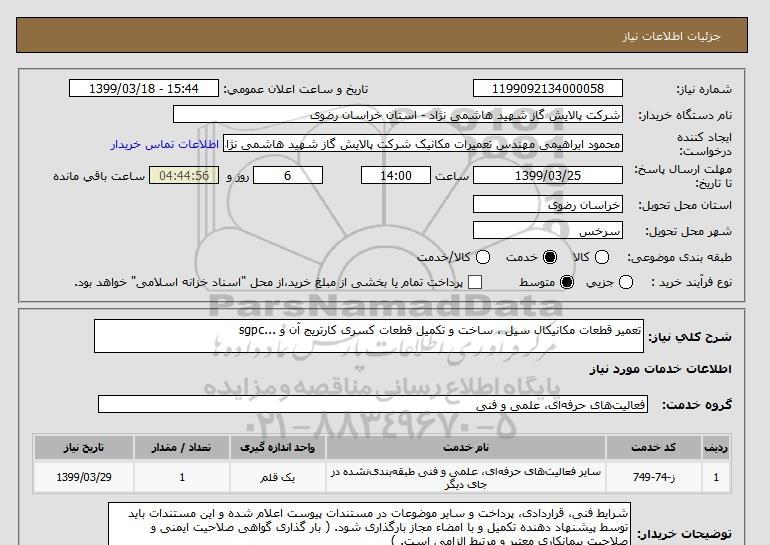The height and width of the screenshot is (545, 770).
Task: Click the تاریخ نیاز column header
Action: [84, 447]
